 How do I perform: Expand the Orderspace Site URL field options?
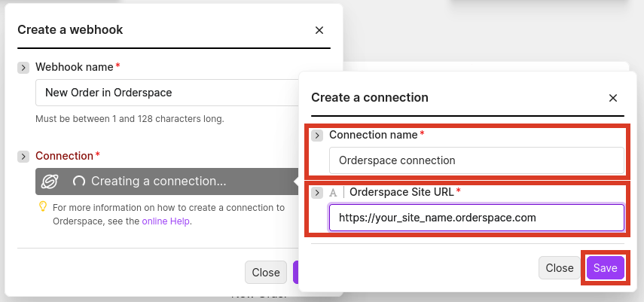coord(317,193)
